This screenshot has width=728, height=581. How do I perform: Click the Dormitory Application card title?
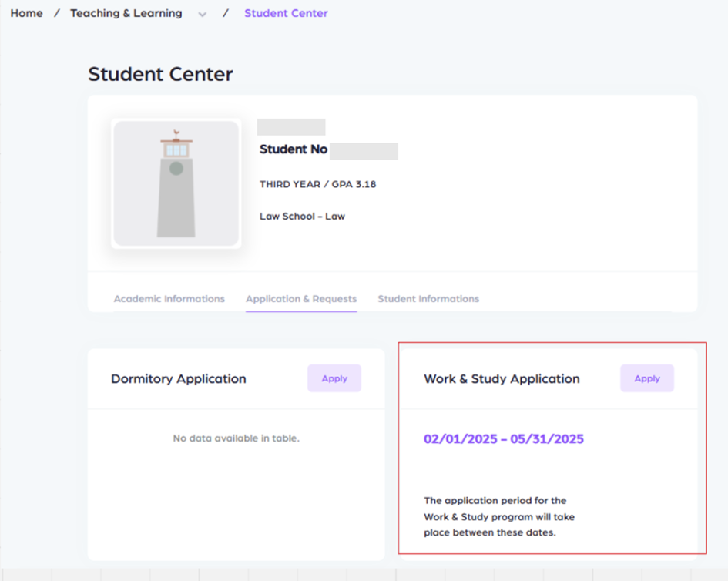coord(179,379)
